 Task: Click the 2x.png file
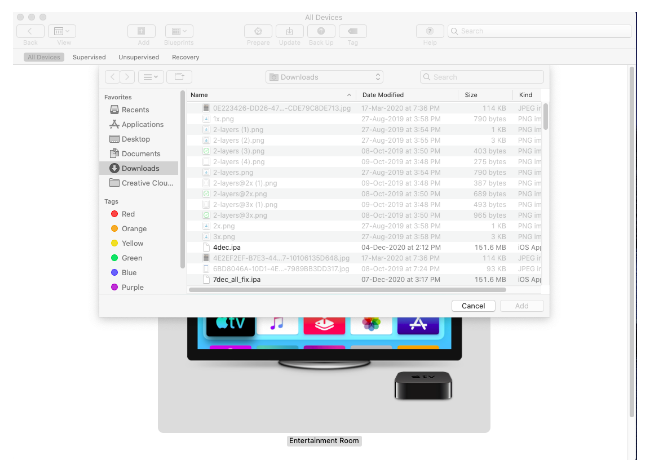click(x=364, y=226)
